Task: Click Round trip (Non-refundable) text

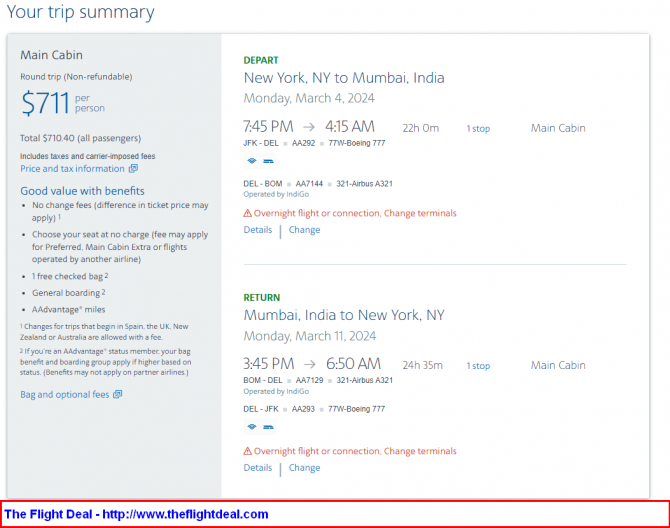Action: pyautogui.click(x=76, y=77)
